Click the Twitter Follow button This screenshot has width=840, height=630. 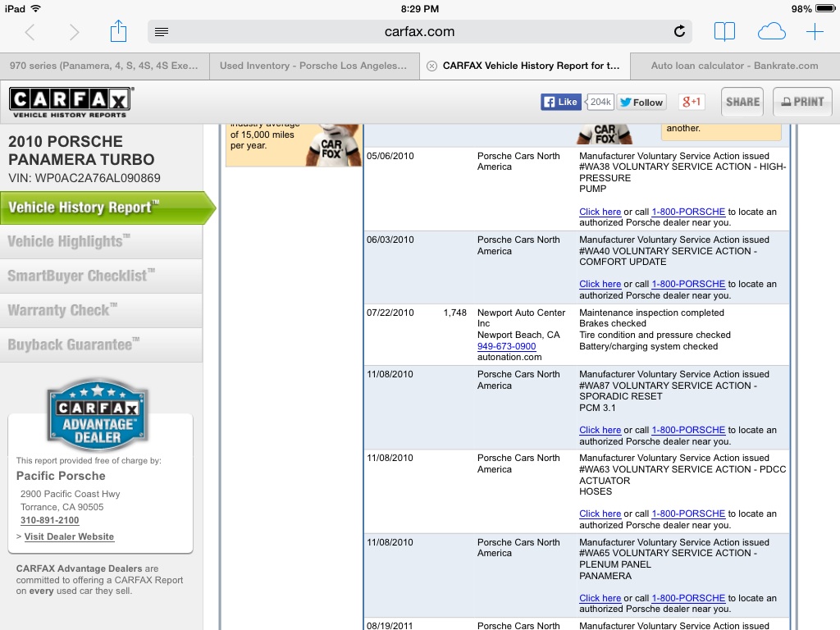coord(641,102)
